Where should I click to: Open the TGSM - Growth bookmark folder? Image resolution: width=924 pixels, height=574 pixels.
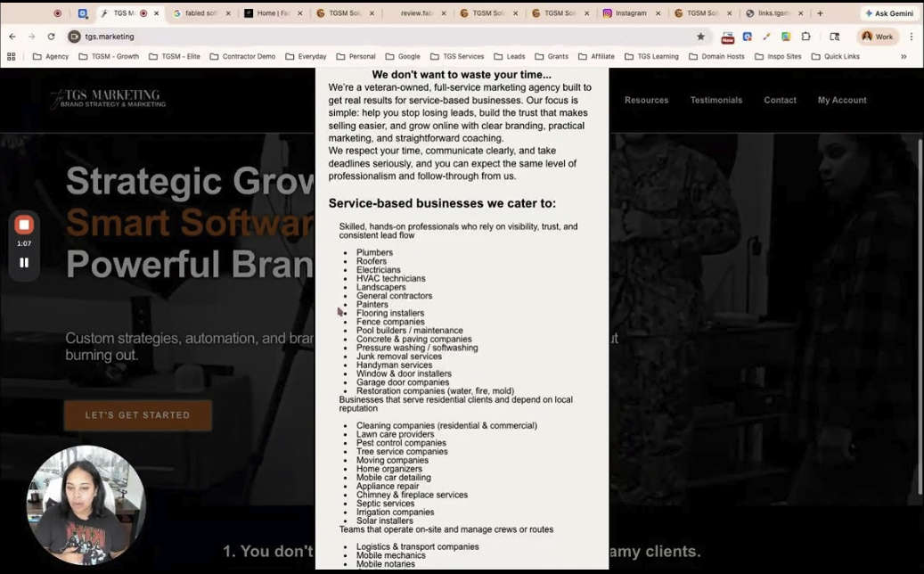(x=109, y=56)
